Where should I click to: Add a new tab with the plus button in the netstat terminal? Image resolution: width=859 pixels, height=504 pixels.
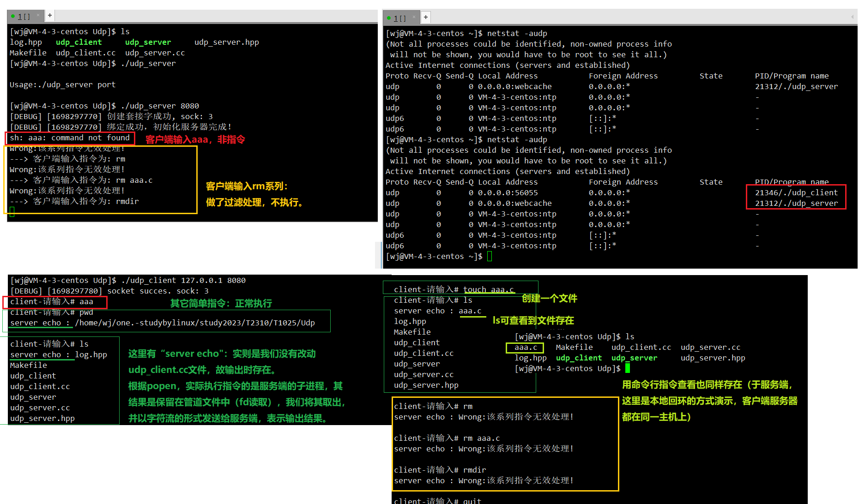426,18
